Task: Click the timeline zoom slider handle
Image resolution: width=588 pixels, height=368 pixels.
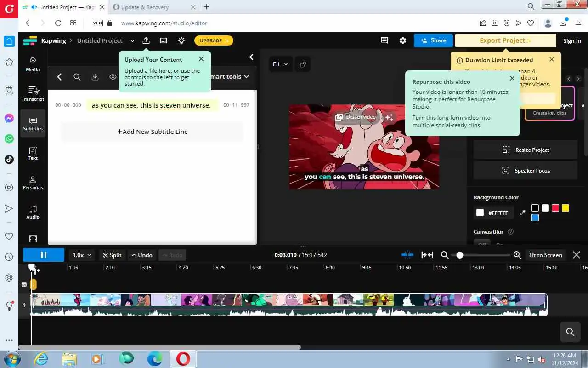Action: click(x=459, y=255)
